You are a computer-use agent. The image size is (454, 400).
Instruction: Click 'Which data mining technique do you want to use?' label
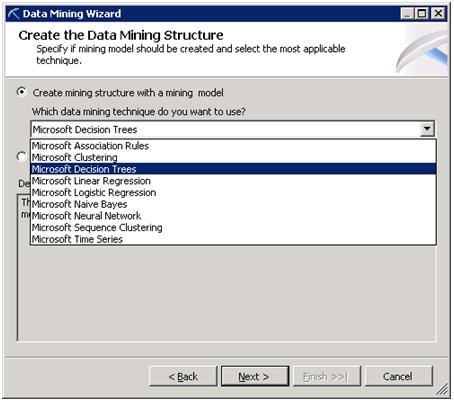click(x=139, y=112)
